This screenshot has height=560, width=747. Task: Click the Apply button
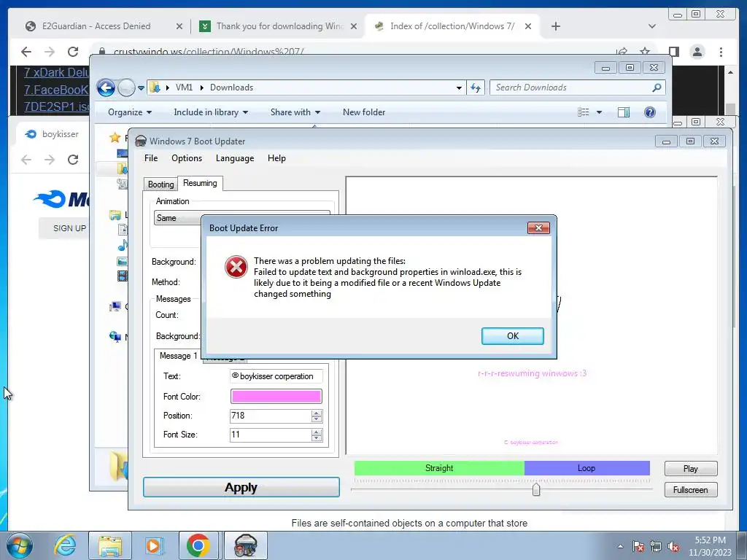pos(241,487)
